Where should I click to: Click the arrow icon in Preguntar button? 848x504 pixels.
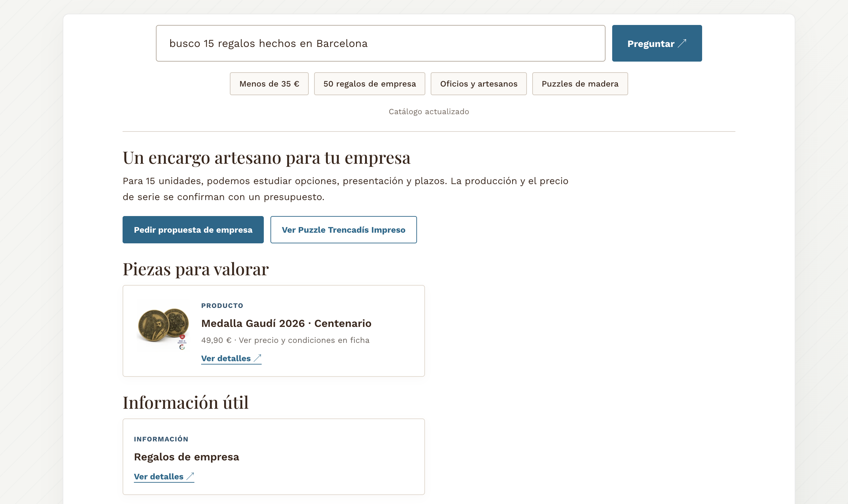click(682, 43)
